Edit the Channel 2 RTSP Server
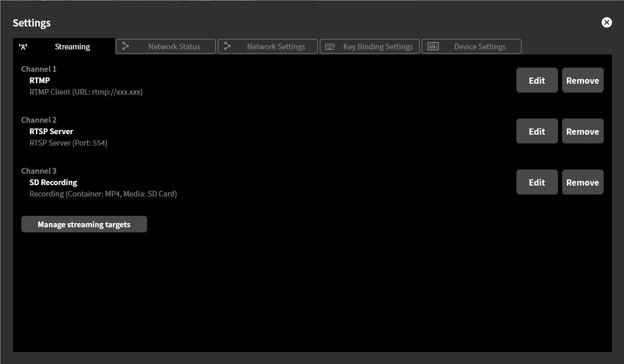 537,131
